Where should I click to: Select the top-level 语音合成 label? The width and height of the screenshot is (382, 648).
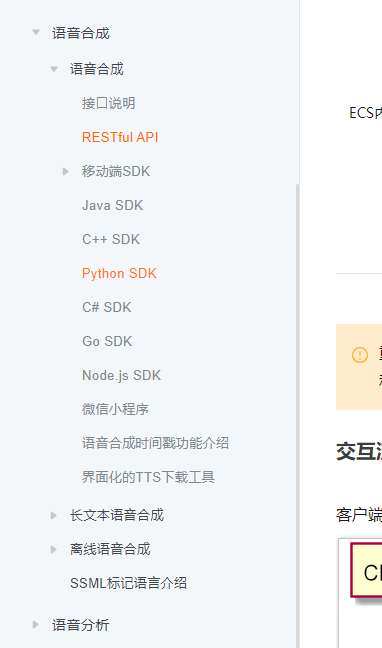(x=81, y=33)
